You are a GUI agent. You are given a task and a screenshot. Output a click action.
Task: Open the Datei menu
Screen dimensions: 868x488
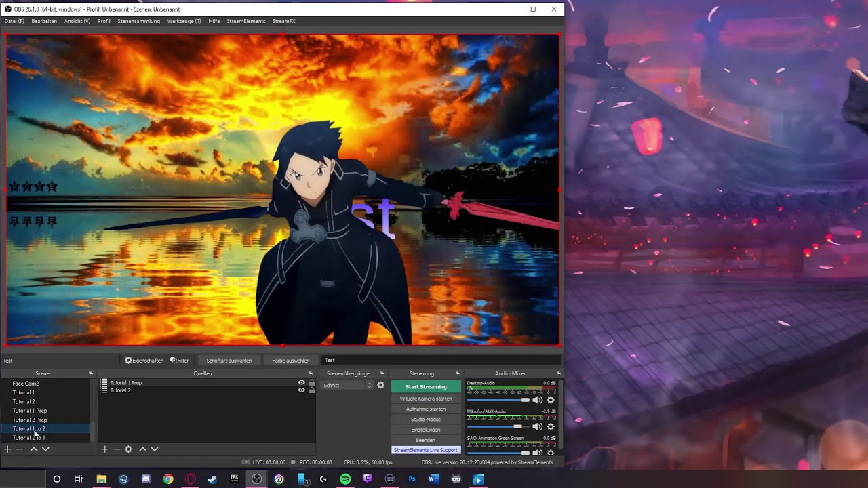[14, 21]
